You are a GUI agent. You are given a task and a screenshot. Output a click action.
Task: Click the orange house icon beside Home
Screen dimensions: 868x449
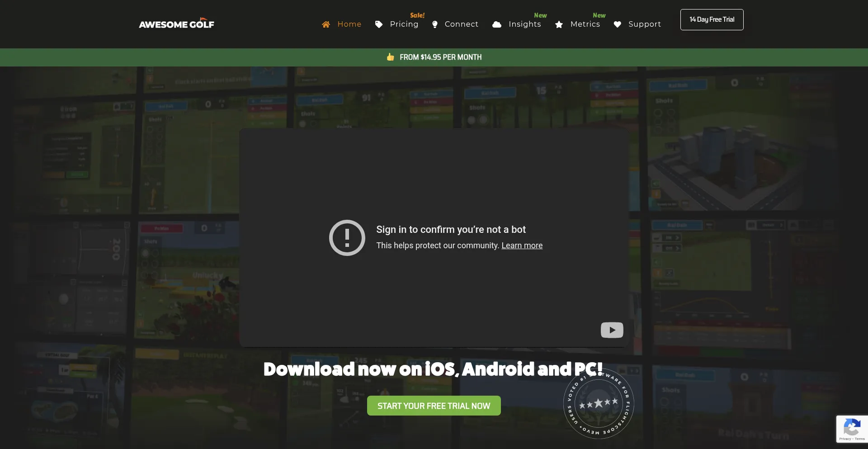point(326,24)
